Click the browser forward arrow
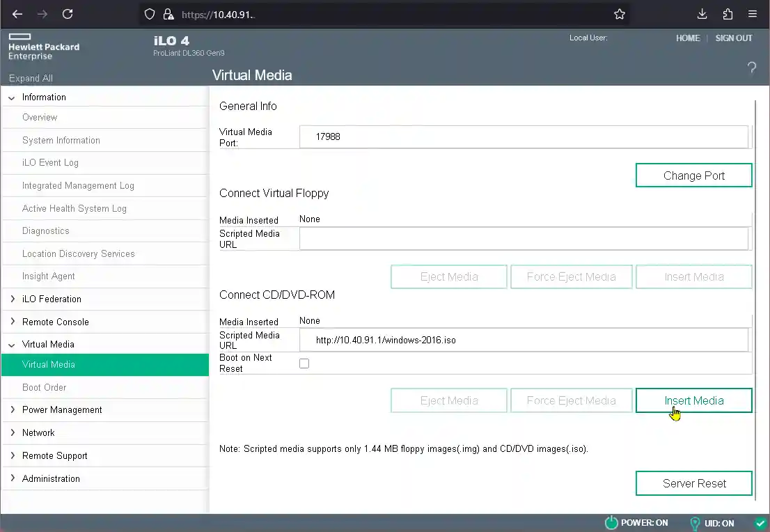 point(42,14)
